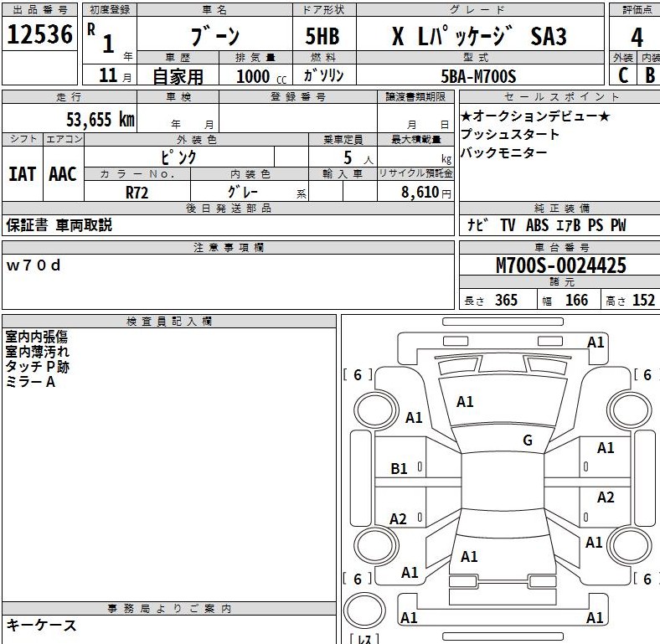Click inspector note ミラーA

pyautogui.click(x=30, y=382)
